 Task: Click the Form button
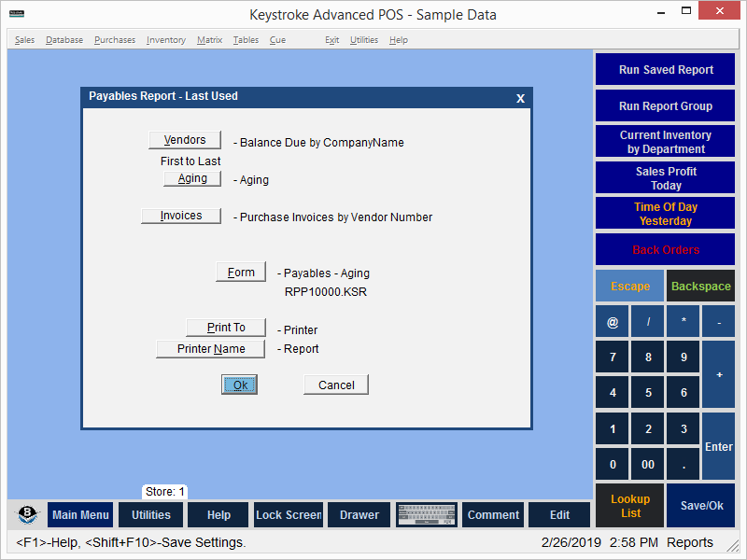coord(241,272)
